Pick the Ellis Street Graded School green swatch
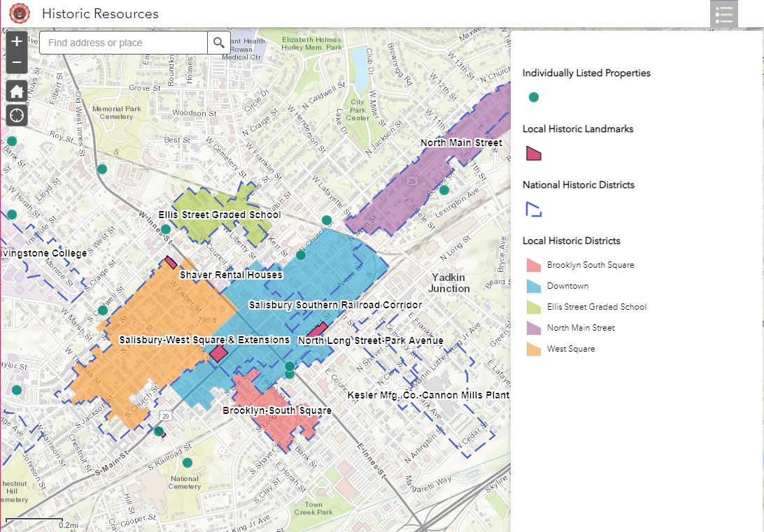This screenshot has height=532, width=764. coord(534,307)
